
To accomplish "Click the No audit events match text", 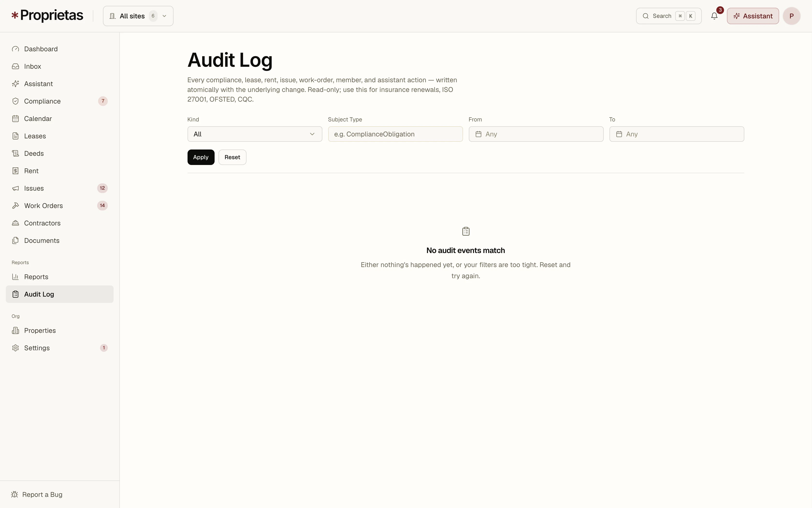I will pyautogui.click(x=466, y=251).
